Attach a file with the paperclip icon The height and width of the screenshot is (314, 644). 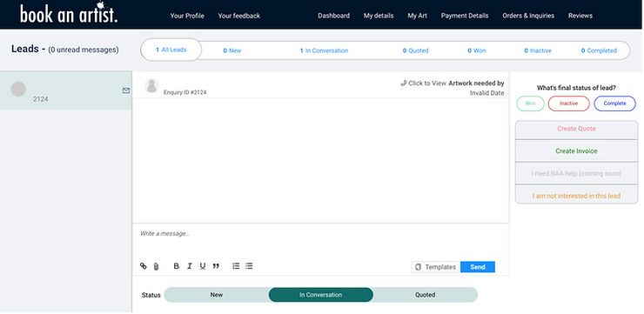[x=156, y=266]
